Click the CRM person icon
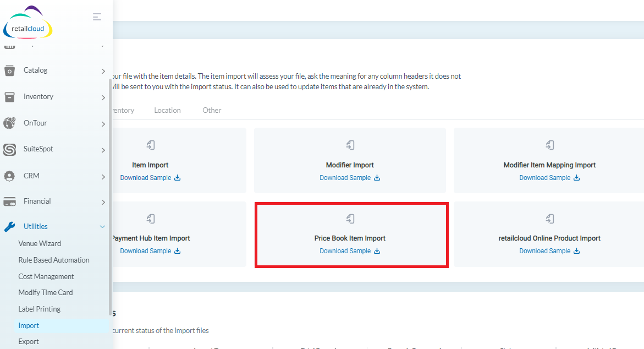 pyautogui.click(x=9, y=176)
